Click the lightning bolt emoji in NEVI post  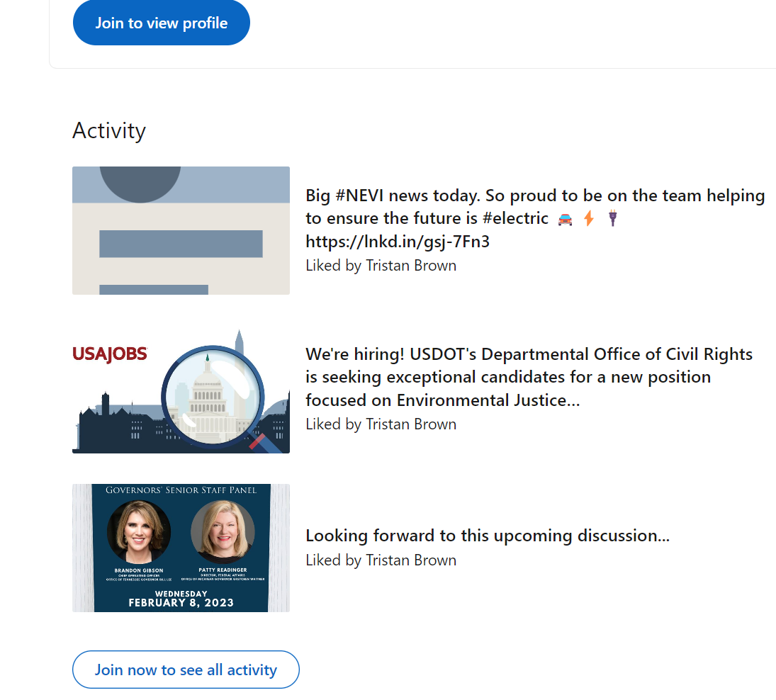tap(588, 218)
